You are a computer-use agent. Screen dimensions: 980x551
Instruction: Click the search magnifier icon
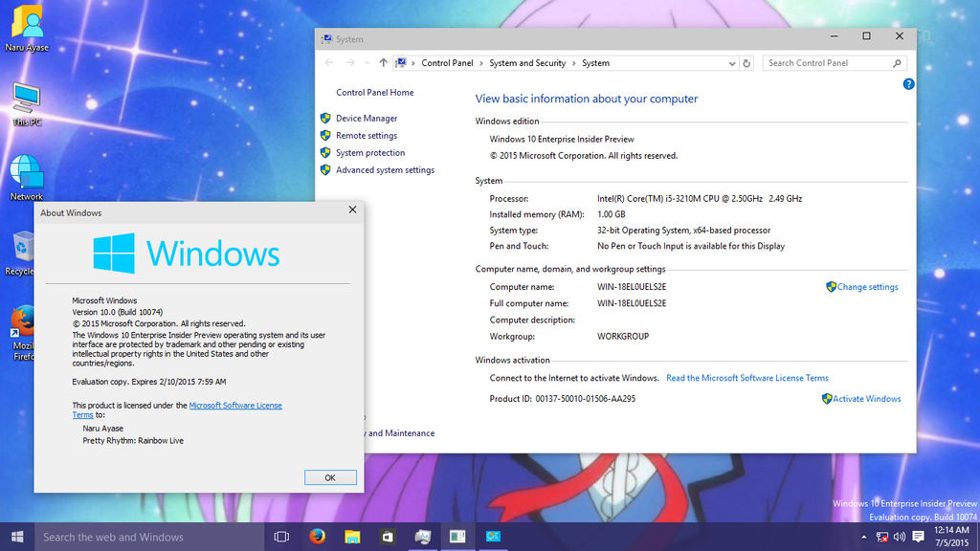(x=897, y=63)
